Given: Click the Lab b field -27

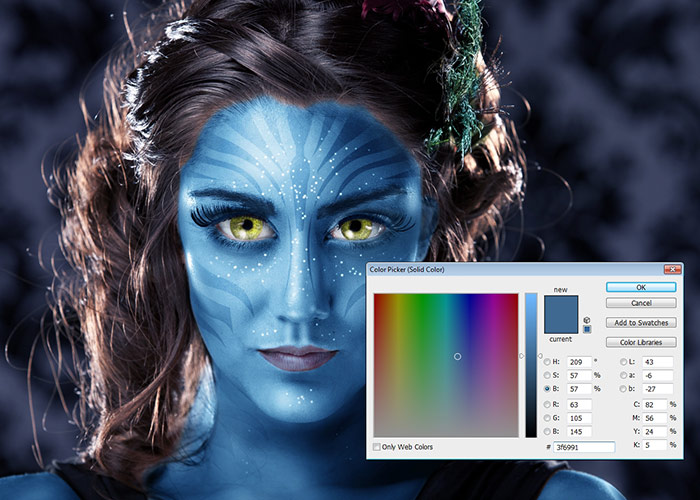Looking at the screenshot, I should [657, 389].
